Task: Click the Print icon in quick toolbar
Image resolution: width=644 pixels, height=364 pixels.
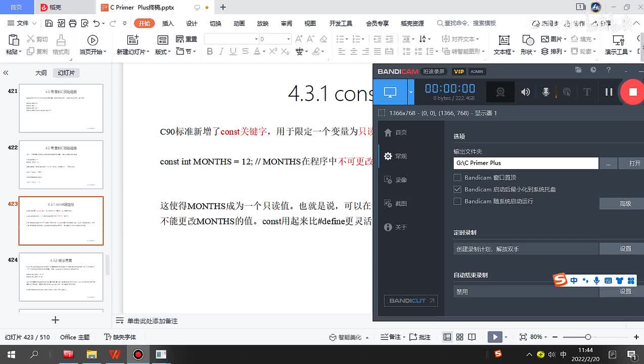Action: pos(73,23)
